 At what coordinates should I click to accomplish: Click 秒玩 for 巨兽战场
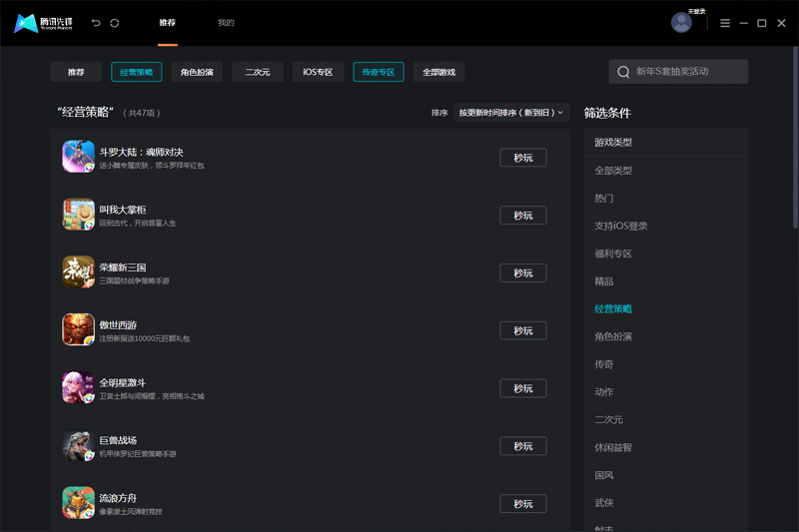[x=522, y=446]
